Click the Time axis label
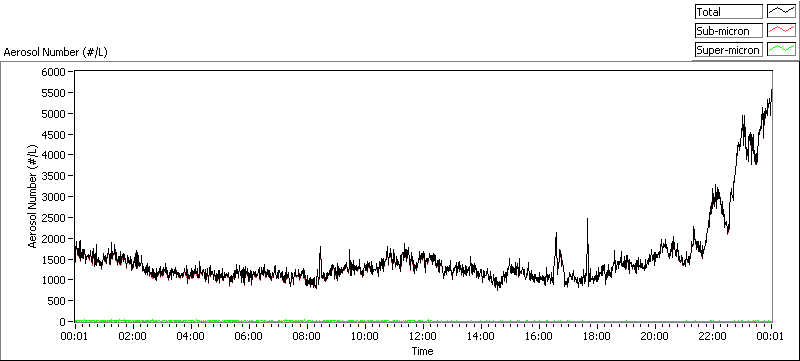The width and height of the screenshot is (800, 361). [422, 351]
